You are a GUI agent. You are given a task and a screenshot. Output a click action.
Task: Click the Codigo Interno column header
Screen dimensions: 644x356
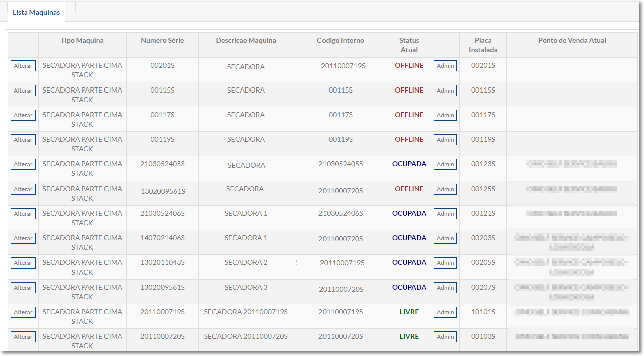point(340,41)
